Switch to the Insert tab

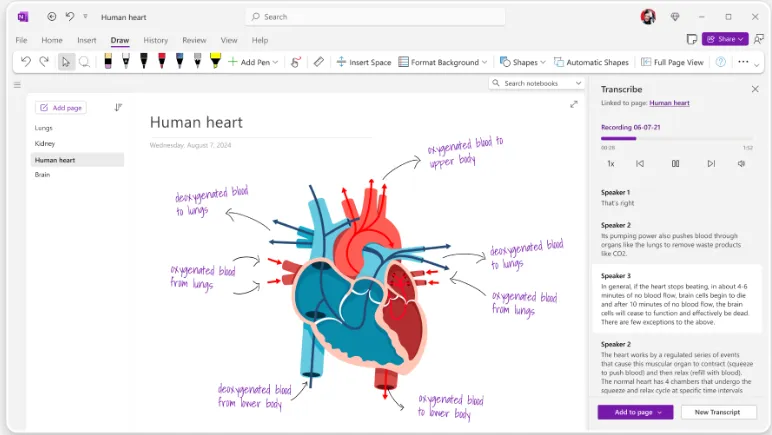pos(87,40)
